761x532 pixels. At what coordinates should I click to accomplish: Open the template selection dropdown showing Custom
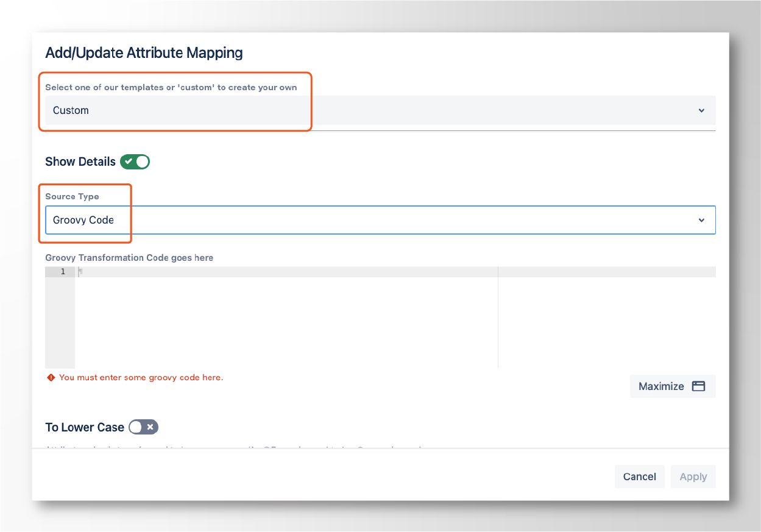(x=380, y=110)
